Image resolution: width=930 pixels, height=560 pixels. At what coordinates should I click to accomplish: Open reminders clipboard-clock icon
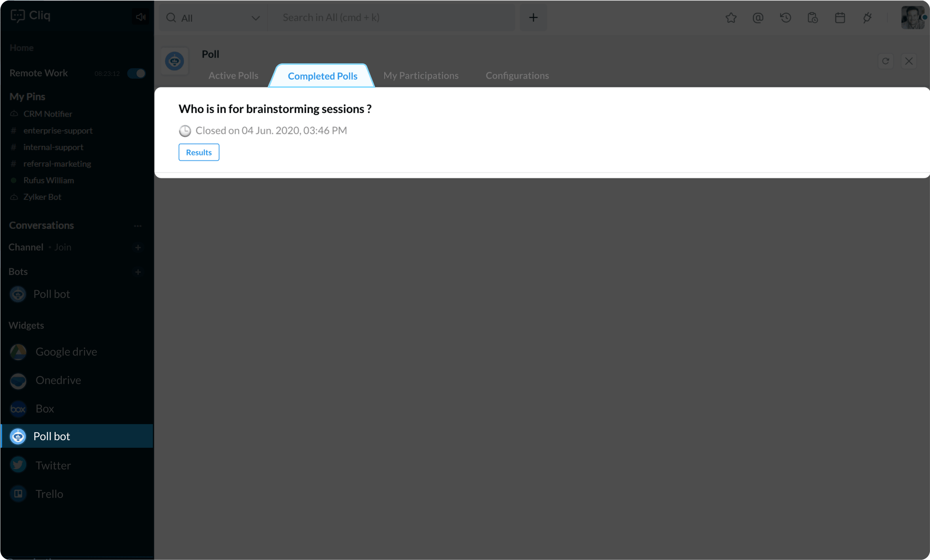[813, 18]
